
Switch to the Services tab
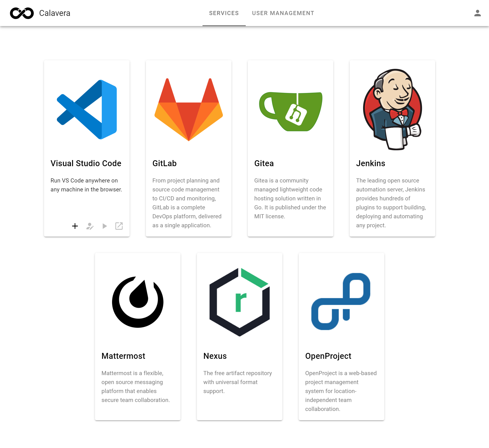tap(224, 13)
